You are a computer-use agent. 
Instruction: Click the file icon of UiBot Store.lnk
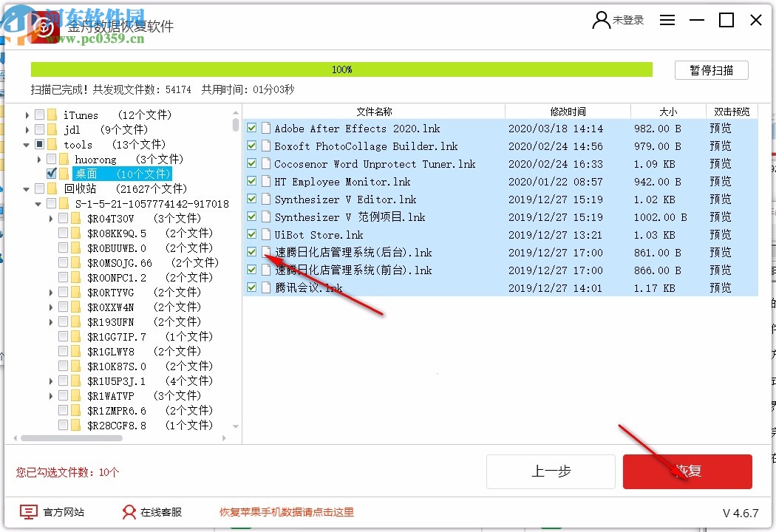coord(266,234)
